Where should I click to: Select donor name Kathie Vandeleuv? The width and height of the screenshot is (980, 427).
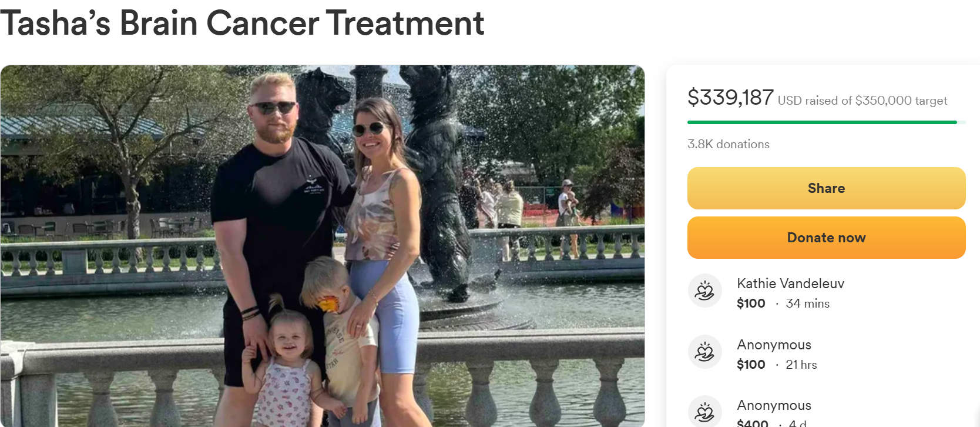790,283
